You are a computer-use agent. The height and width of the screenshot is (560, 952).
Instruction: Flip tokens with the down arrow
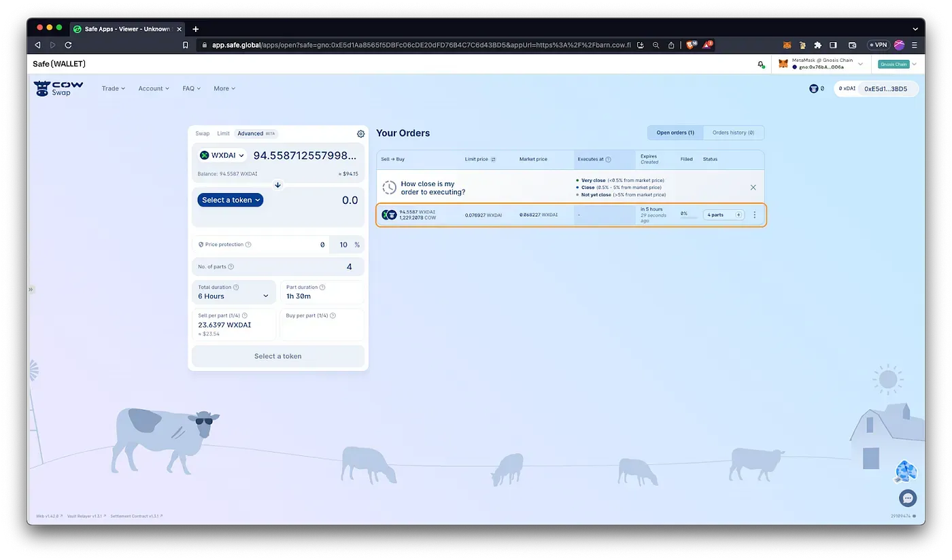pyautogui.click(x=277, y=185)
